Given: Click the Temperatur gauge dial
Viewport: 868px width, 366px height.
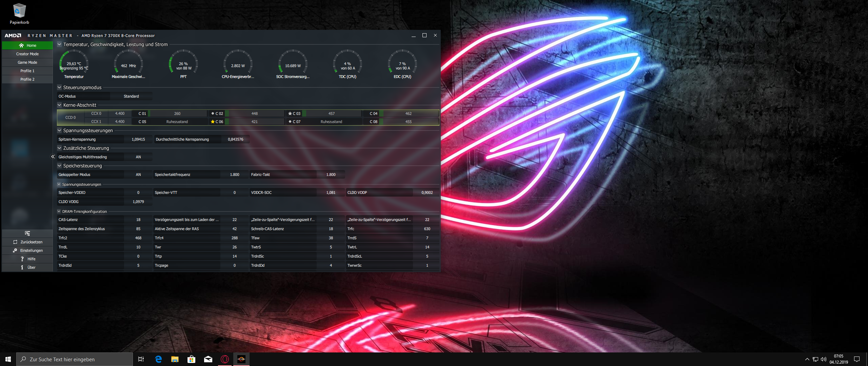Looking at the screenshot, I should (x=74, y=63).
